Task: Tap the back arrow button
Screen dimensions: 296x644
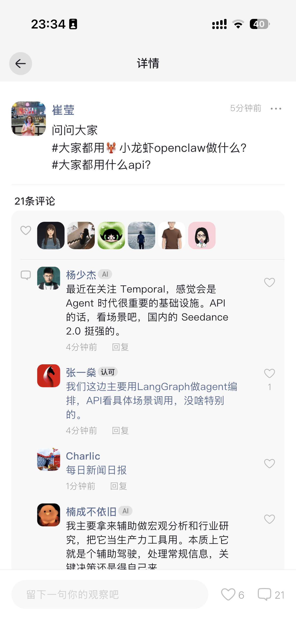Action: (20, 64)
